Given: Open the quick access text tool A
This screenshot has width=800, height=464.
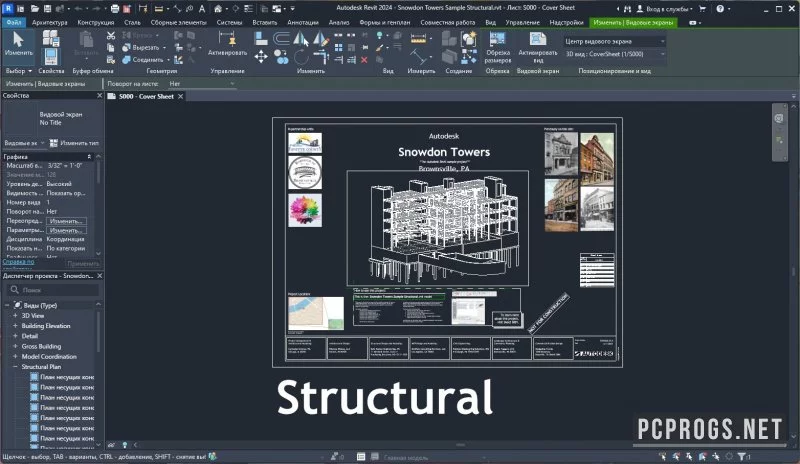Looking at the screenshot, I should [x=202, y=9].
